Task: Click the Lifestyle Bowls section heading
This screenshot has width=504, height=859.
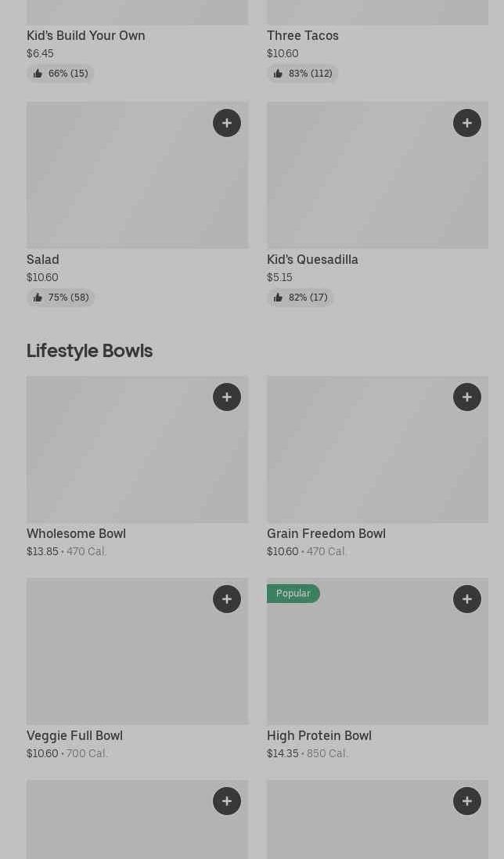Action: click(x=89, y=350)
